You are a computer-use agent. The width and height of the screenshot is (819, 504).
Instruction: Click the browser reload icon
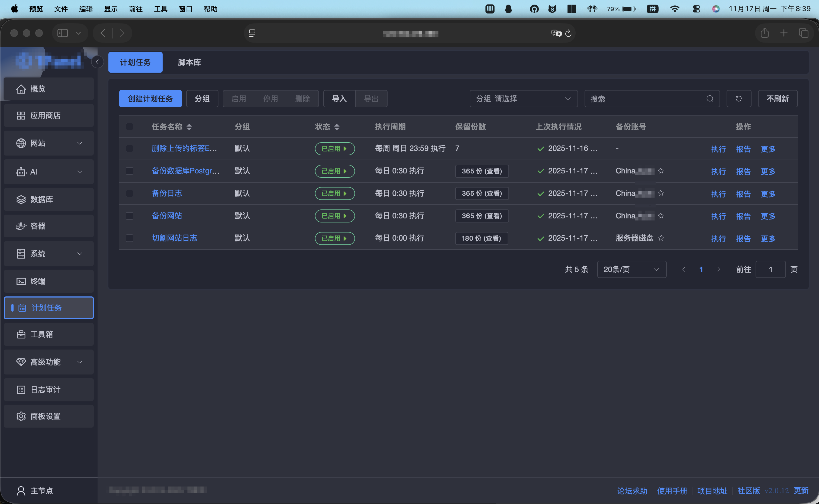tap(568, 33)
